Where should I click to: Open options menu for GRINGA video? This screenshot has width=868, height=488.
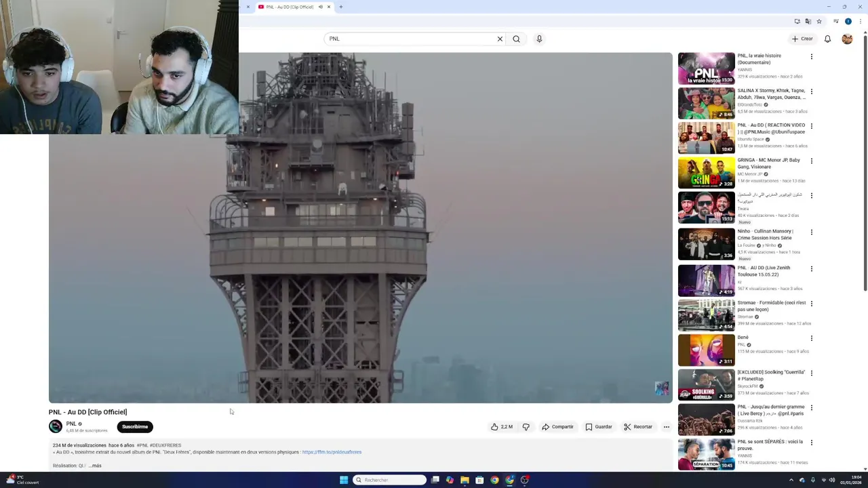pyautogui.click(x=811, y=161)
